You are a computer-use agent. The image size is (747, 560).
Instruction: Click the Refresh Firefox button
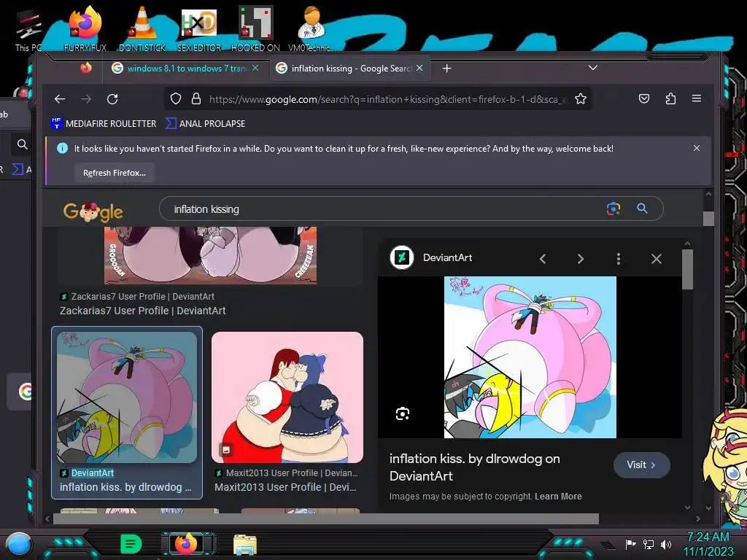coord(115,173)
